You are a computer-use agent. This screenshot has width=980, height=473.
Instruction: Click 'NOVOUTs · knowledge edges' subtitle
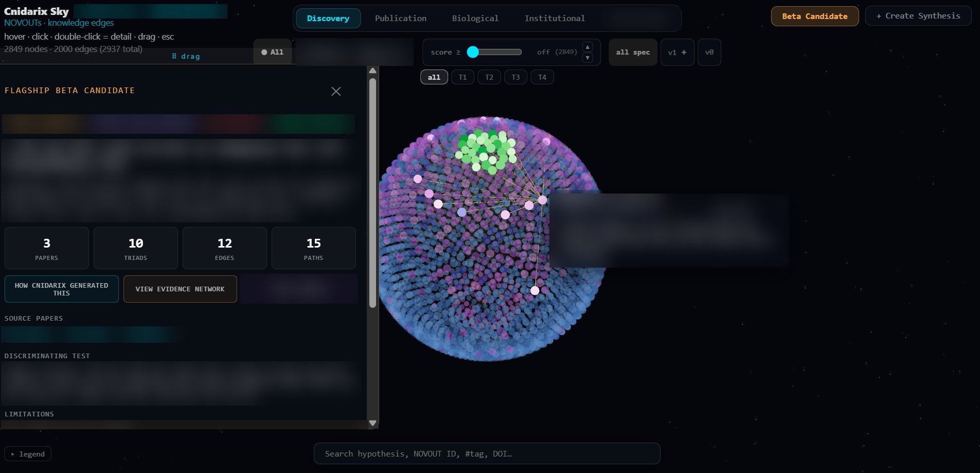coord(59,23)
